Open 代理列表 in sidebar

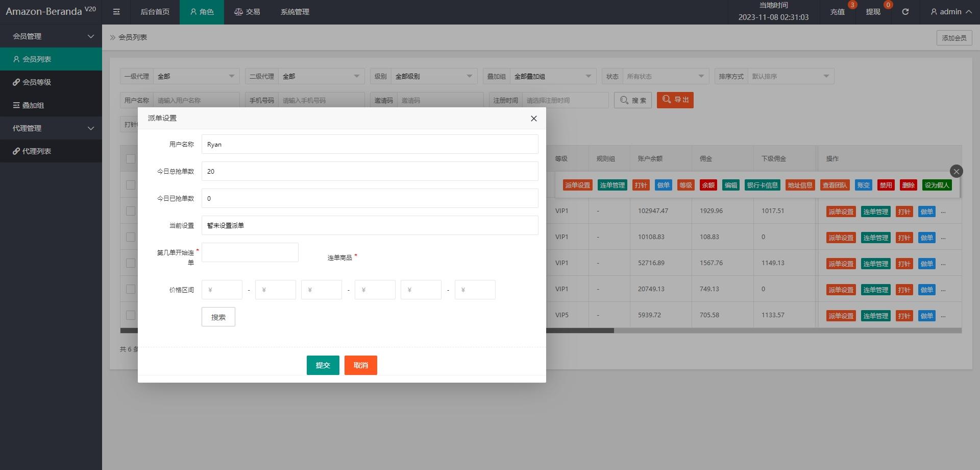[51, 151]
